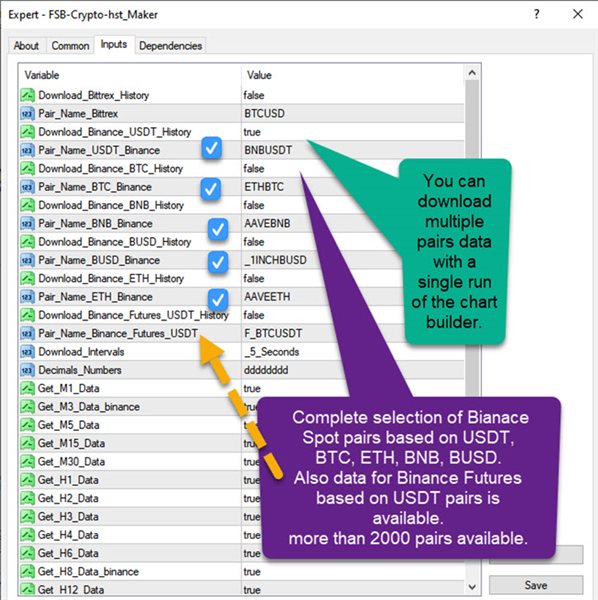Click the Download_Bittrex_History boolean icon

pos(28,95)
